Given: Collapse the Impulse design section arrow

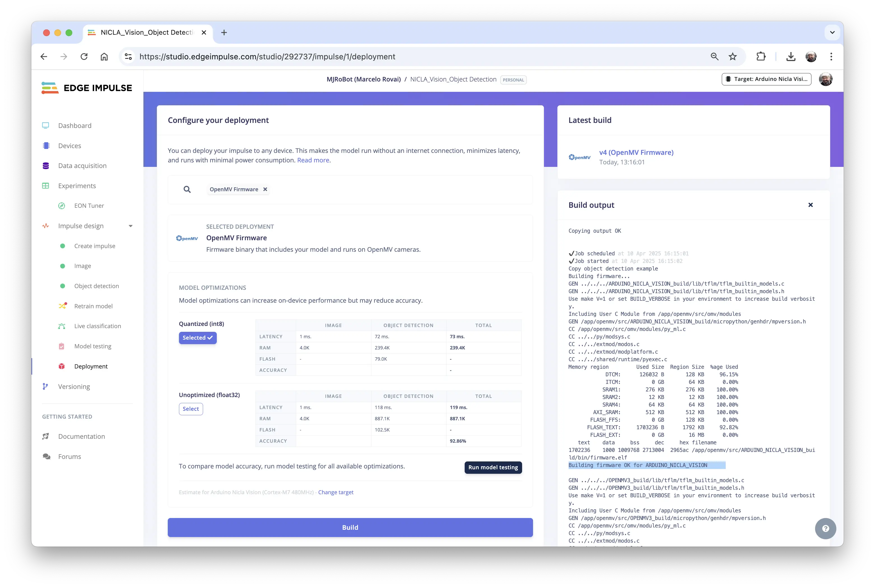Looking at the screenshot, I should 131,226.
